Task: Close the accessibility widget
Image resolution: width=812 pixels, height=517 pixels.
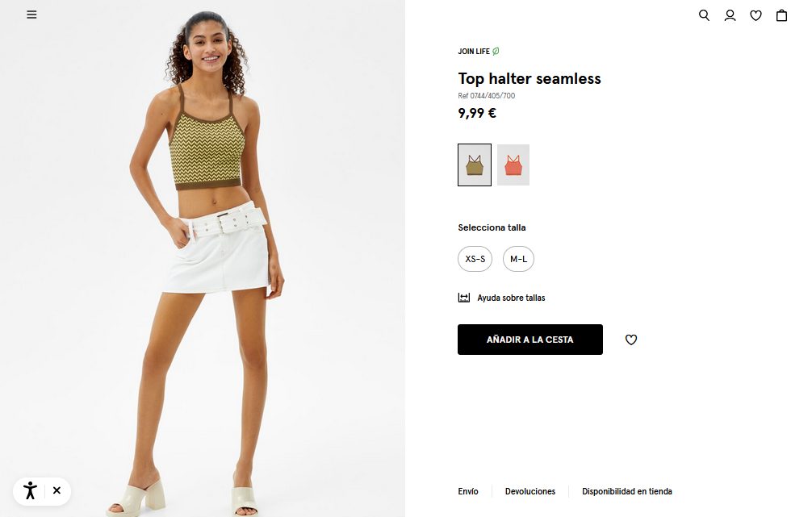Action: (57, 490)
